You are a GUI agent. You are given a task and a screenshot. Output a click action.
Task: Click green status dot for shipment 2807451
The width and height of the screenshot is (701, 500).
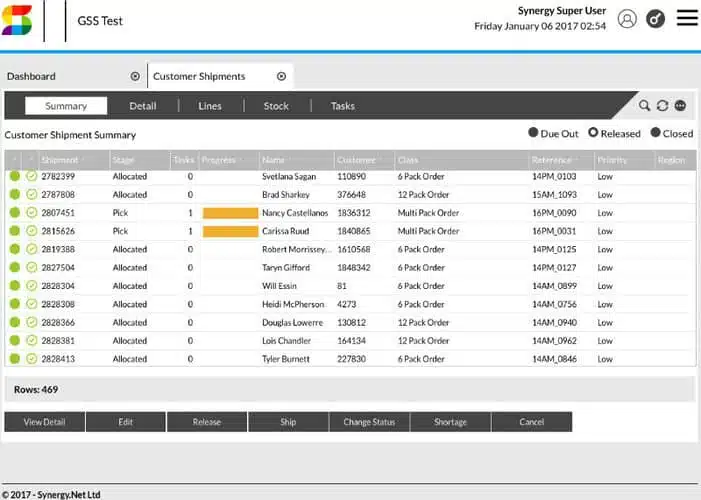tap(15, 212)
